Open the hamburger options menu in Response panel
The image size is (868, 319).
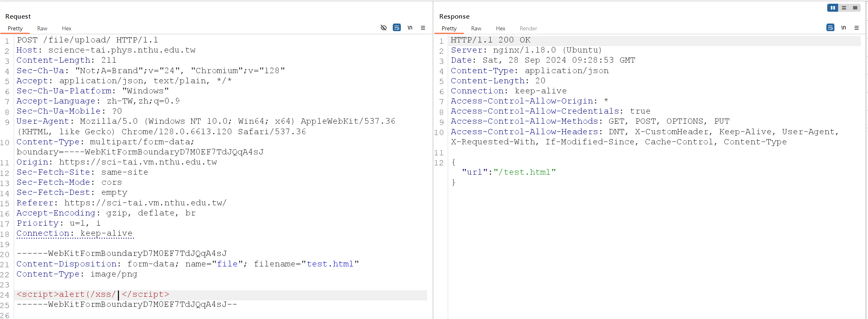point(857,27)
